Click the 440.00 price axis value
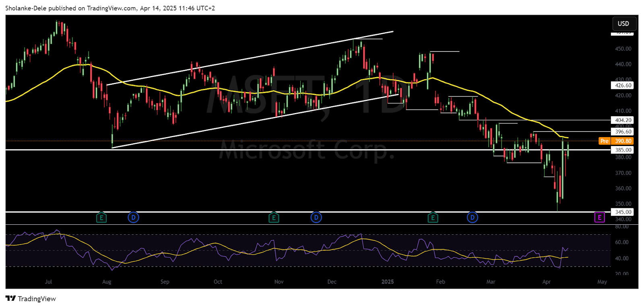 (623, 64)
